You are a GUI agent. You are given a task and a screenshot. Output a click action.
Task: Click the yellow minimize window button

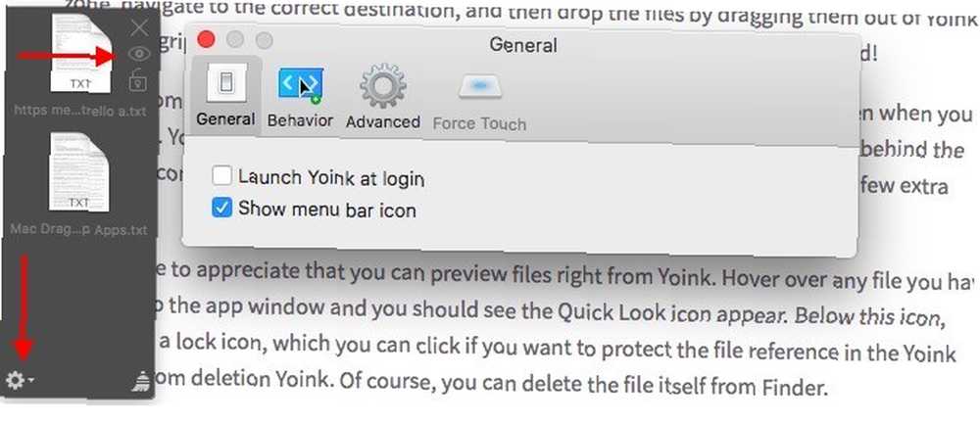[x=235, y=40]
